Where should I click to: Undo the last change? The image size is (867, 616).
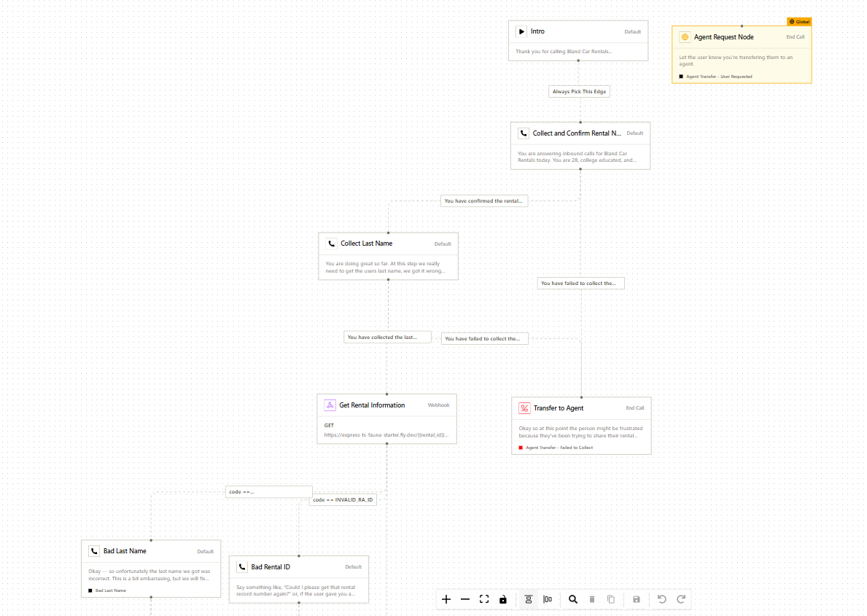[662, 599]
